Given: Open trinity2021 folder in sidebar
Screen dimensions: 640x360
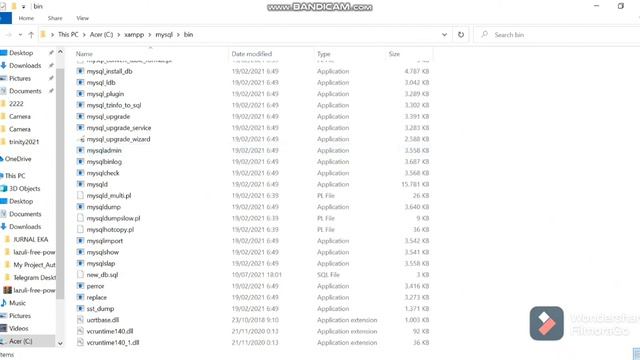Looking at the screenshot, I should (x=24, y=142).
